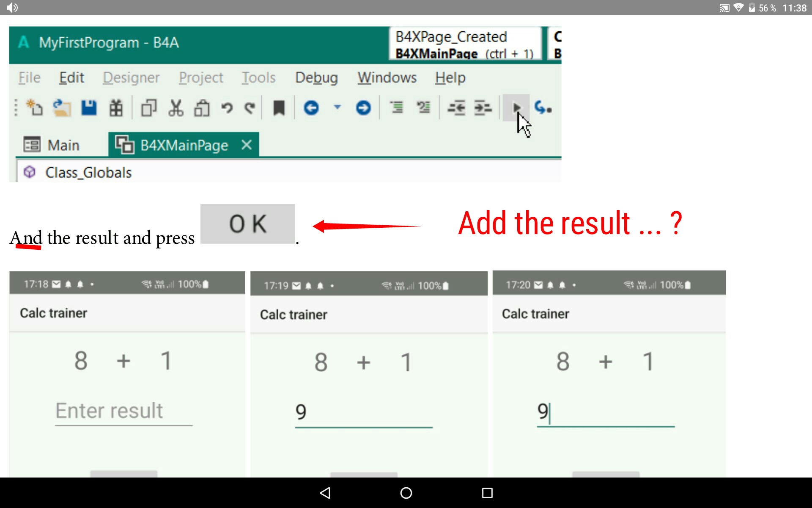The width and height of the screenshot is (812, 508).
Task: Click the Run (play) toolbar icon
Action: coord(516,108)
